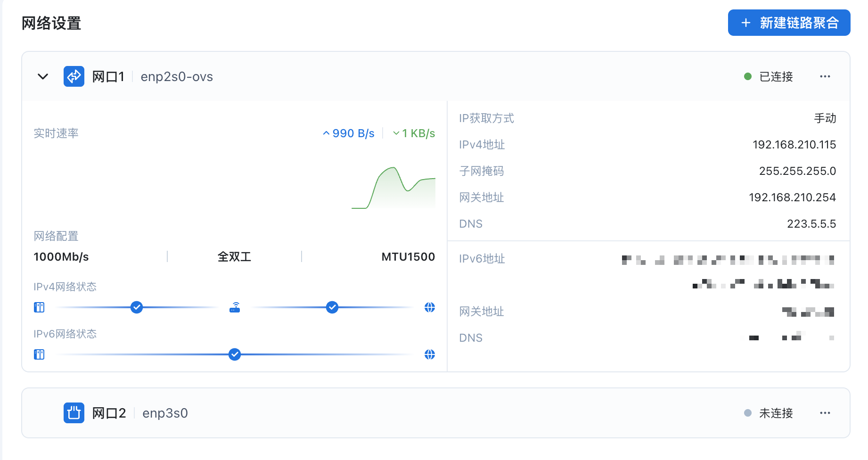Screen dimensions: 868x460
Task: Click the device icon in IPv6网络状态 row
Action: (x=39, y=354)
